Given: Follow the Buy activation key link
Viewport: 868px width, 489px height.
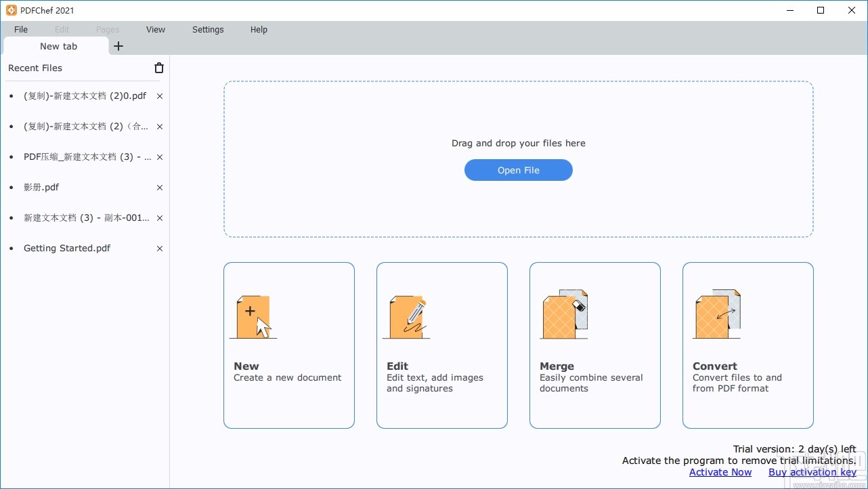Looking at the screenshot, I should 812,472.
